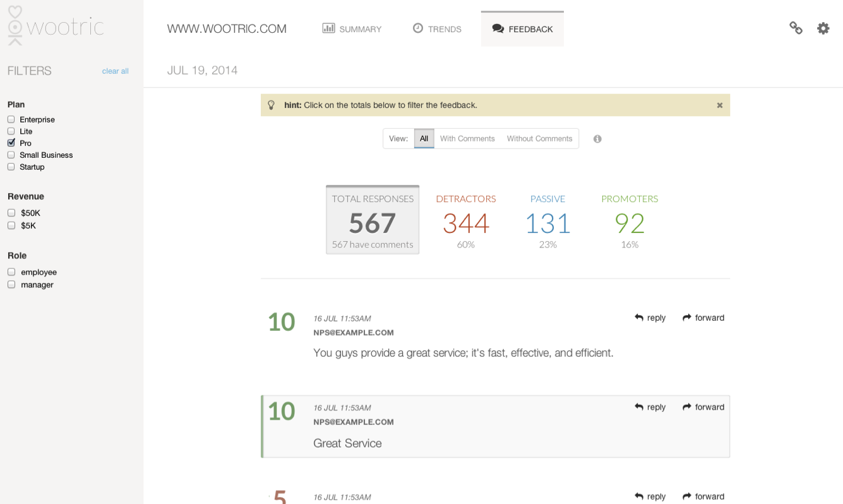The width and height of the screenshot is (843, 504).
Task: Forward the 'Great Service' comment
Action: 703,407
